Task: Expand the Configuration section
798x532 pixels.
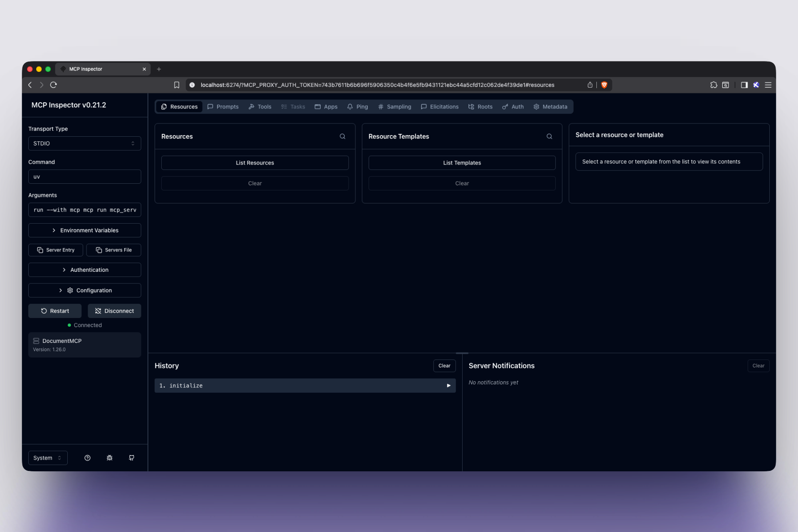Action: 85,290
